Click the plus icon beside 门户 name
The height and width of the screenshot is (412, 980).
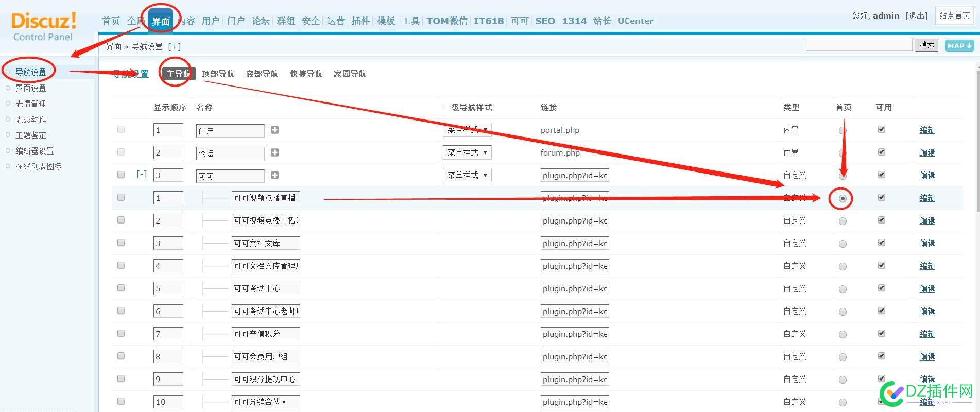tap(274, 130)
